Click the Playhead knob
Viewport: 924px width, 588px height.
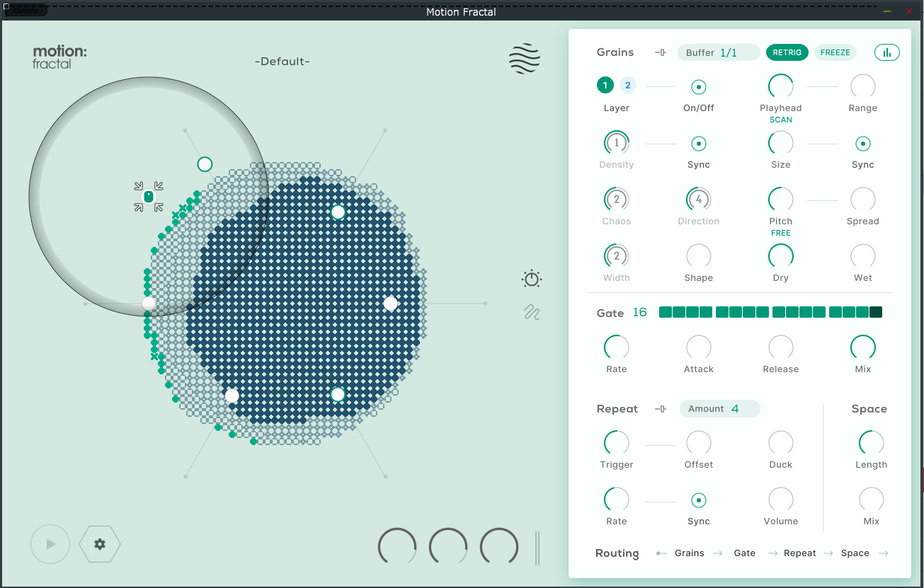pyautogui.click(x=781, y=86)
